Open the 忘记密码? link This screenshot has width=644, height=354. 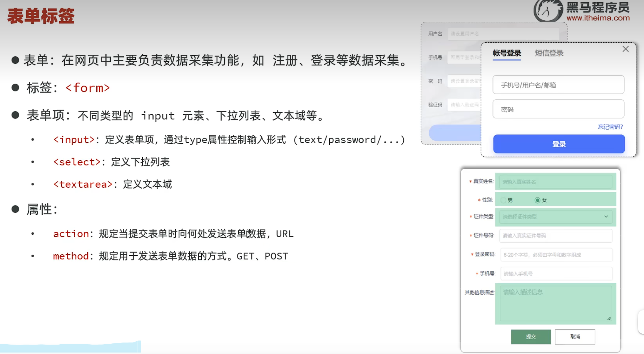[610, 127]
